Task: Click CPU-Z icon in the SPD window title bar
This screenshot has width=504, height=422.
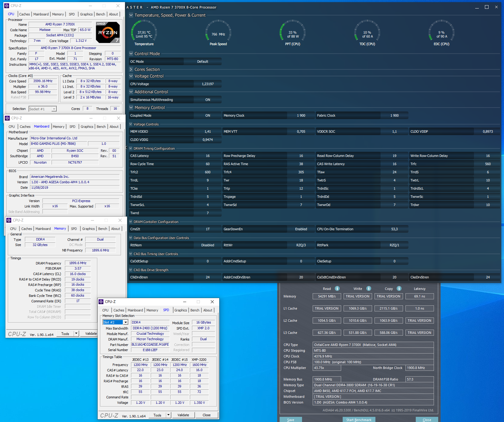Action: tap(101, 302)
